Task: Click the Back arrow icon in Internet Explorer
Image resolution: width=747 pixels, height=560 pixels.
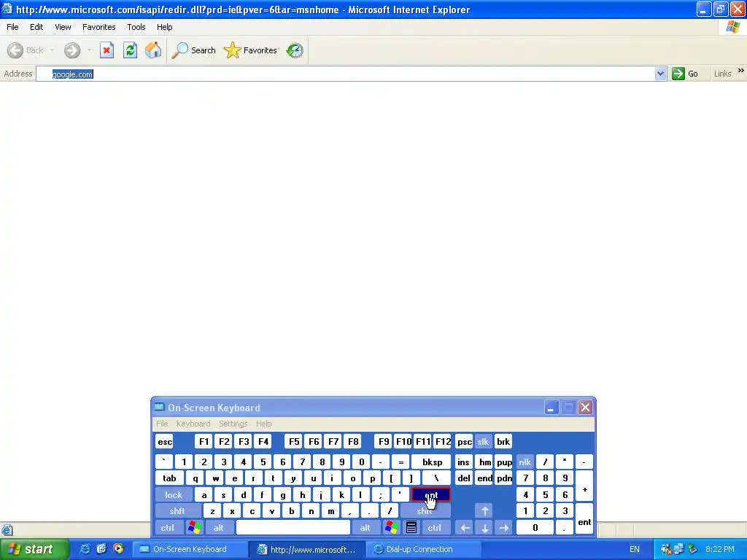Action: point(15,50)
